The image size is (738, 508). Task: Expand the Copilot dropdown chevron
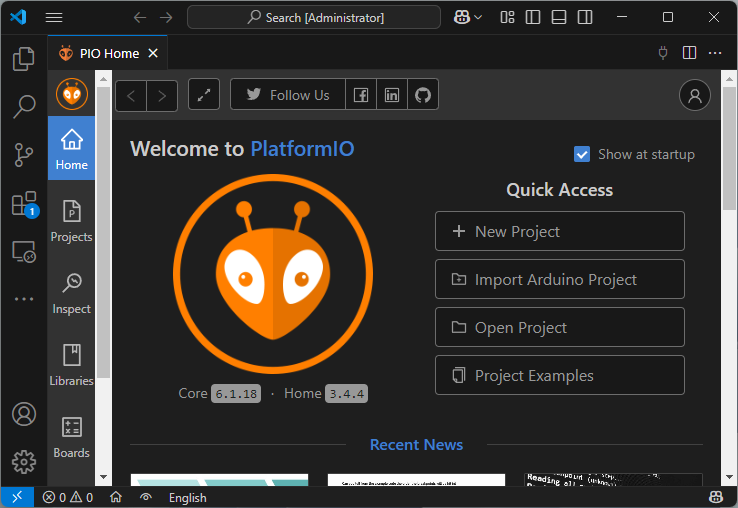pyautogui.click(x=478, y=17)
